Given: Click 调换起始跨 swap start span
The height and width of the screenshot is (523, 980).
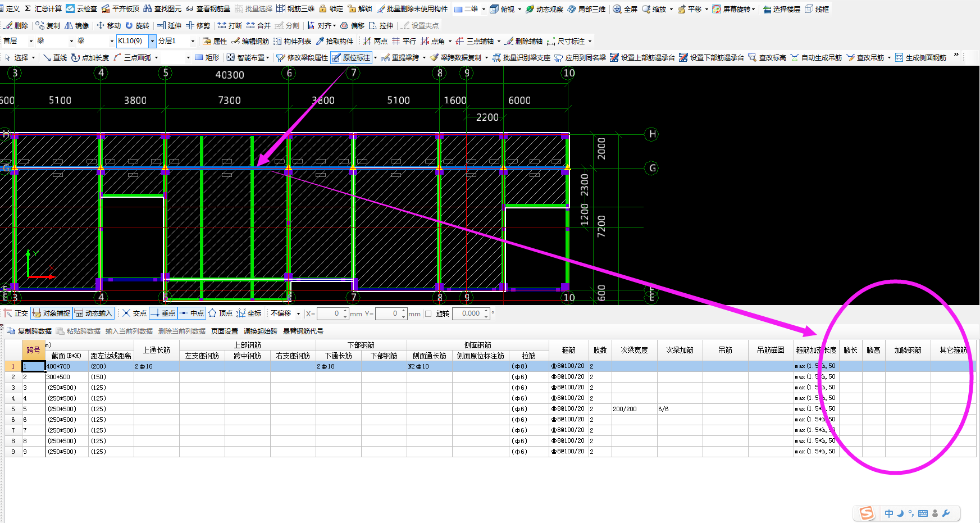Looking at the screenshot, I should point(260,331).
